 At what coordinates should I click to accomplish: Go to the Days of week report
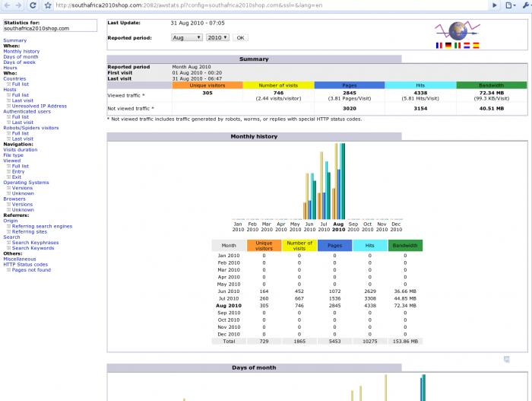(21, 62)
